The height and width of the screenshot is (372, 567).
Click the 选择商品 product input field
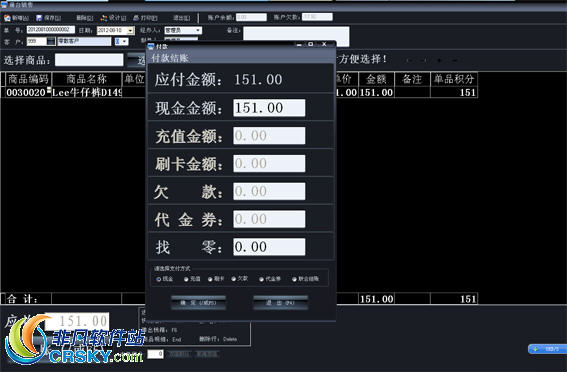(x=89, y=60)
